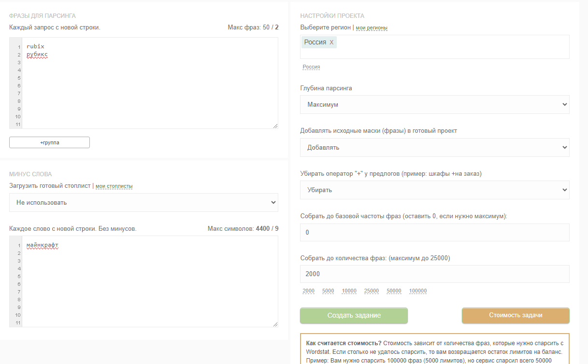Set phrase count preset to 25000
Screen dimensions: 588x364
[371, 291]
